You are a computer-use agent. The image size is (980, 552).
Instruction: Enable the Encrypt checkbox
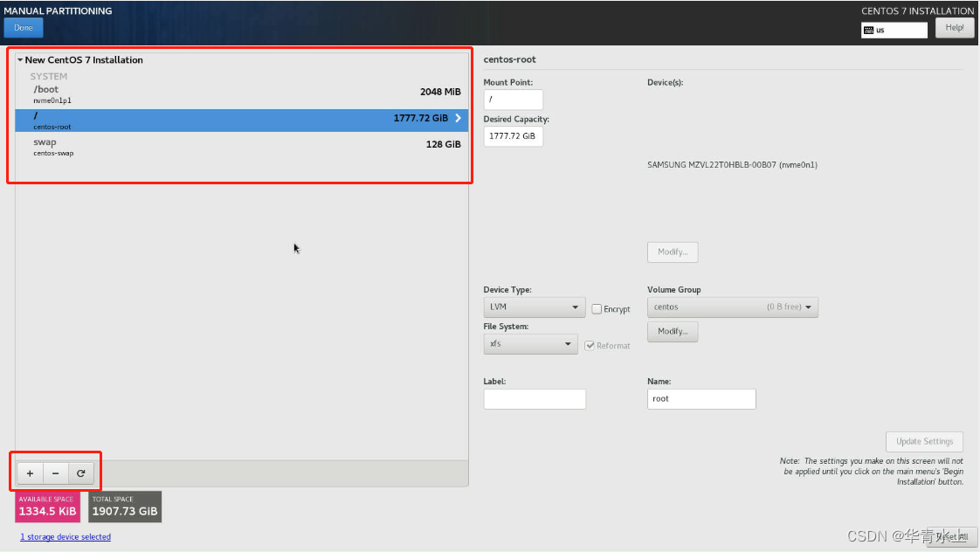point(597,309)
